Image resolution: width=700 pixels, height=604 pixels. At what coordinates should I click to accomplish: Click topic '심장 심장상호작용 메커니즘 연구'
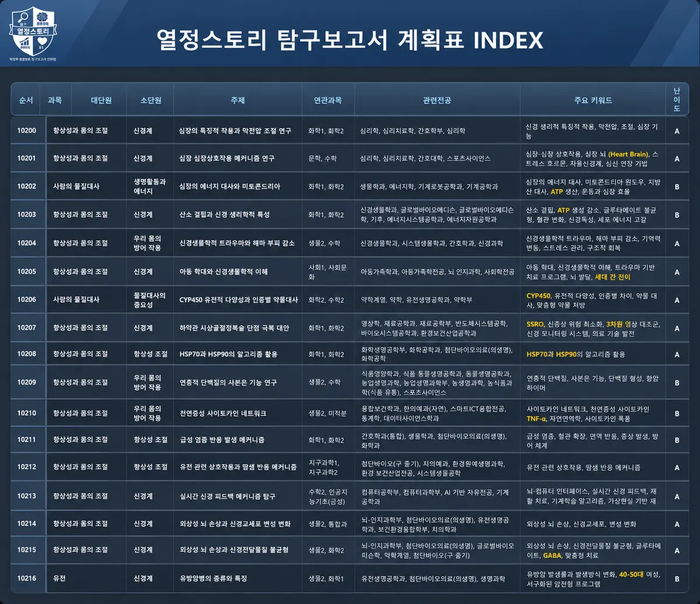[x=226, y=159]
